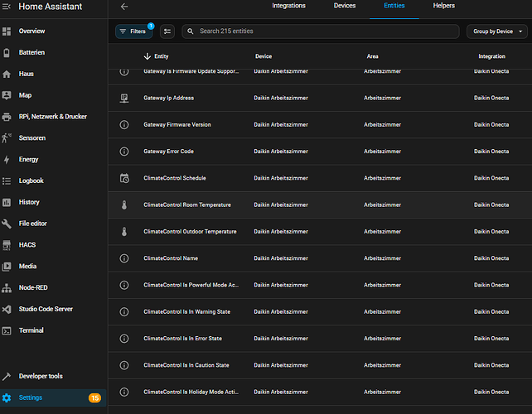Switch to the Integrations tab
Screen dimensions: 532x414
point(288,6)
